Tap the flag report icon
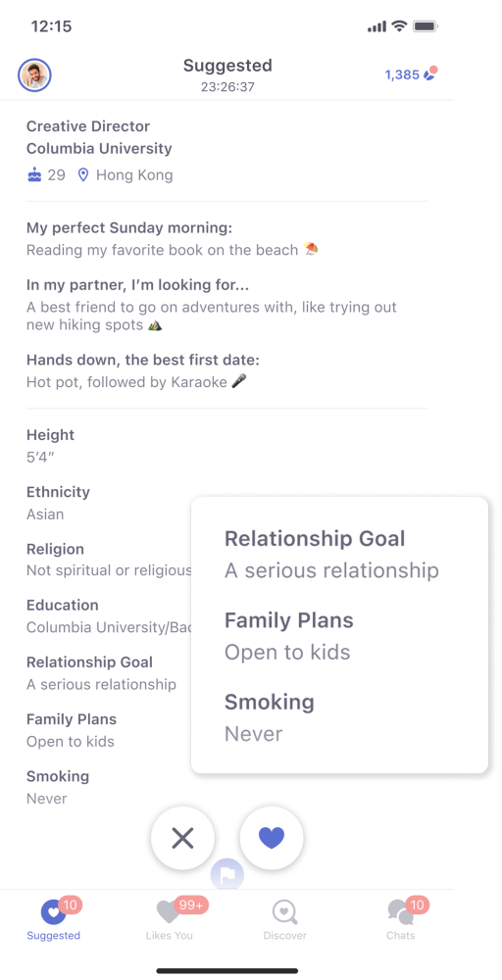The width and height of the screenshot is (502, 980). pyautogui.click(x=226, y=874)
